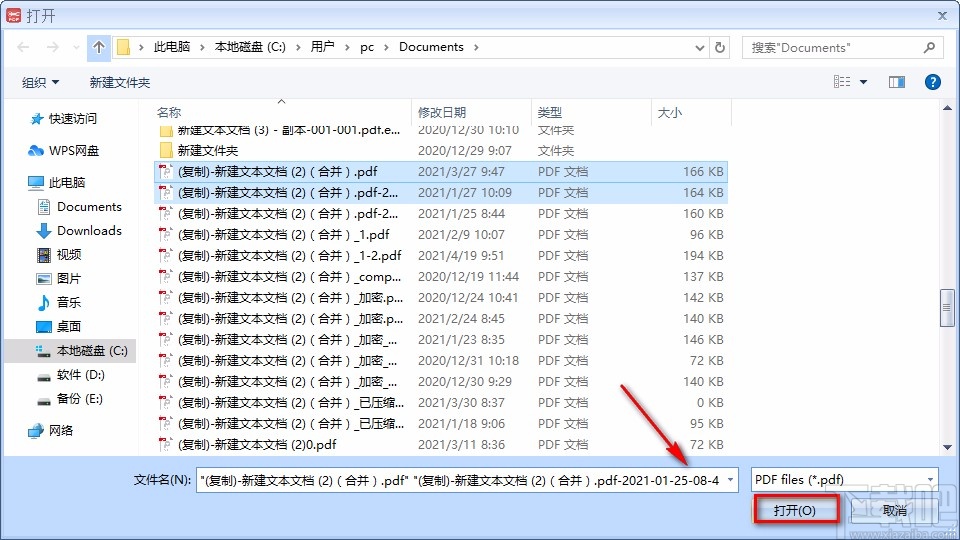960x540 pixels.
Task: Click the search Documents field
Action: point(842,47)
